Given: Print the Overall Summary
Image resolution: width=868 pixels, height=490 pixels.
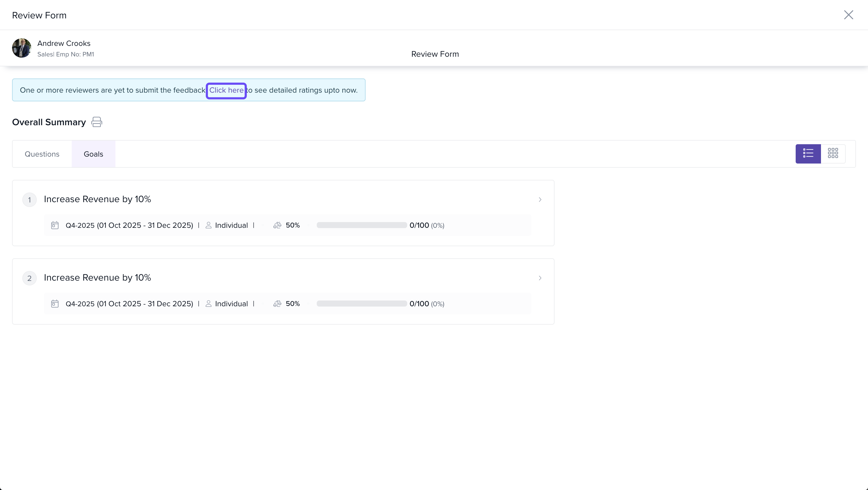Looking at the screenshot, I should [x=97, y=122].
